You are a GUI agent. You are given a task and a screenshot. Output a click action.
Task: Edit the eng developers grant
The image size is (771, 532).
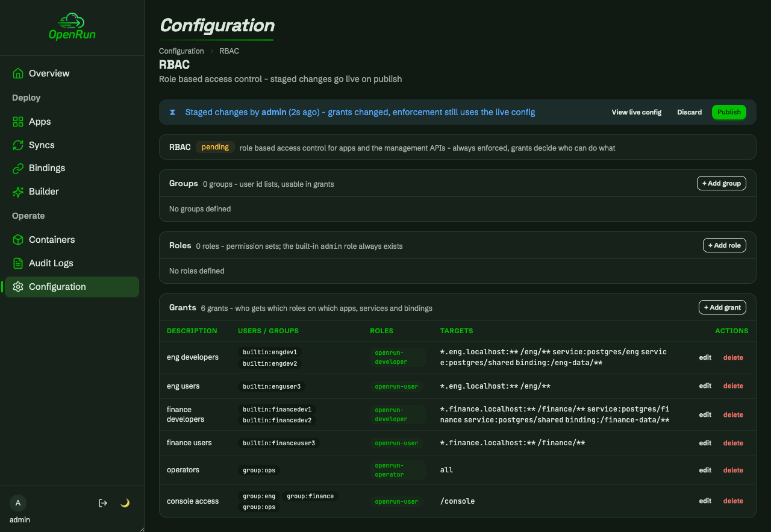click(705, 357)
